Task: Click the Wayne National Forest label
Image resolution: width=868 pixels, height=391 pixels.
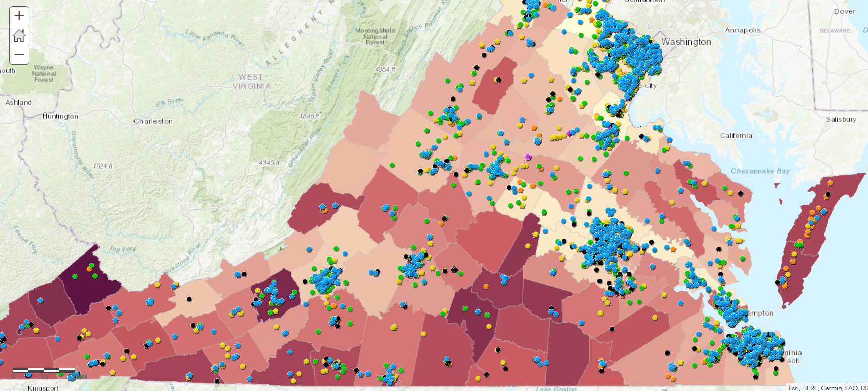Action: [x=44, y=73]
